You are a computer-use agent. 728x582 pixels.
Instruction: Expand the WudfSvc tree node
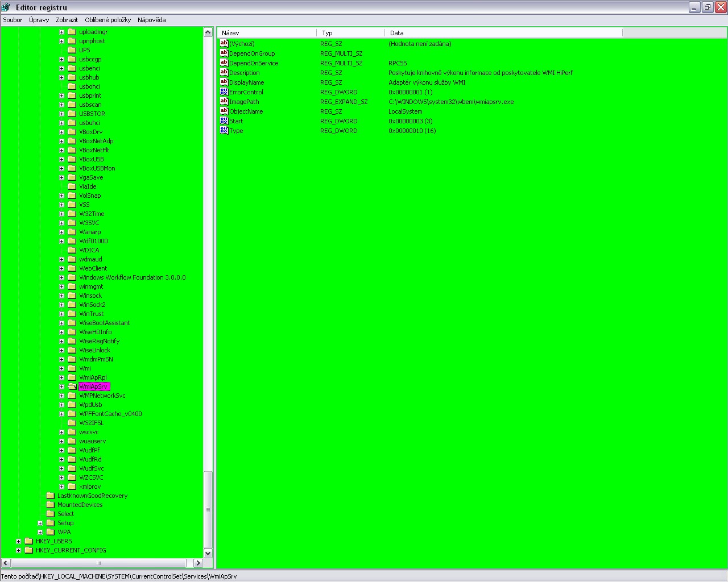click(x=62, y=468)
